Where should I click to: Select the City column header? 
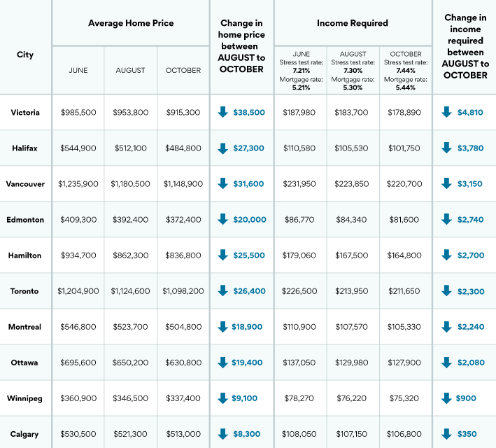(x=25, y=55)
